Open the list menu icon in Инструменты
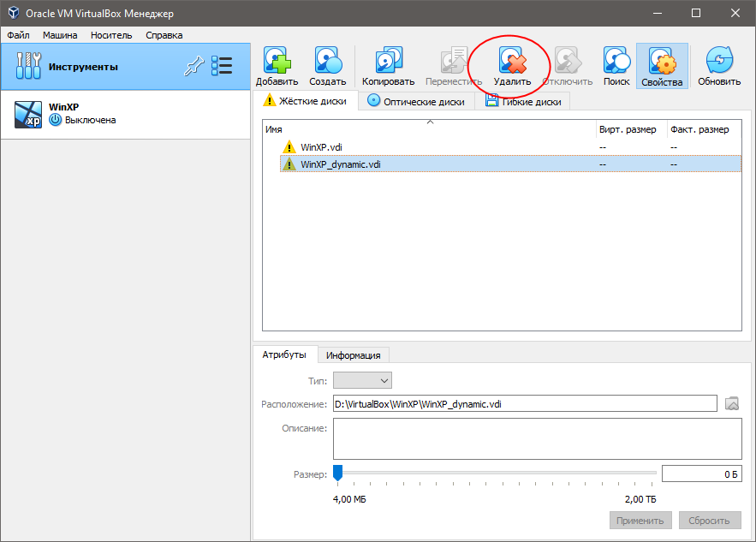This screenshot has width=756, height=542. click(x=222, y=66)
